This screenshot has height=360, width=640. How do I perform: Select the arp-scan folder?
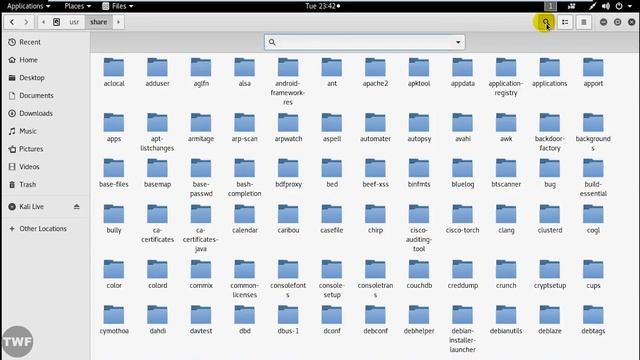coord(244,128)
